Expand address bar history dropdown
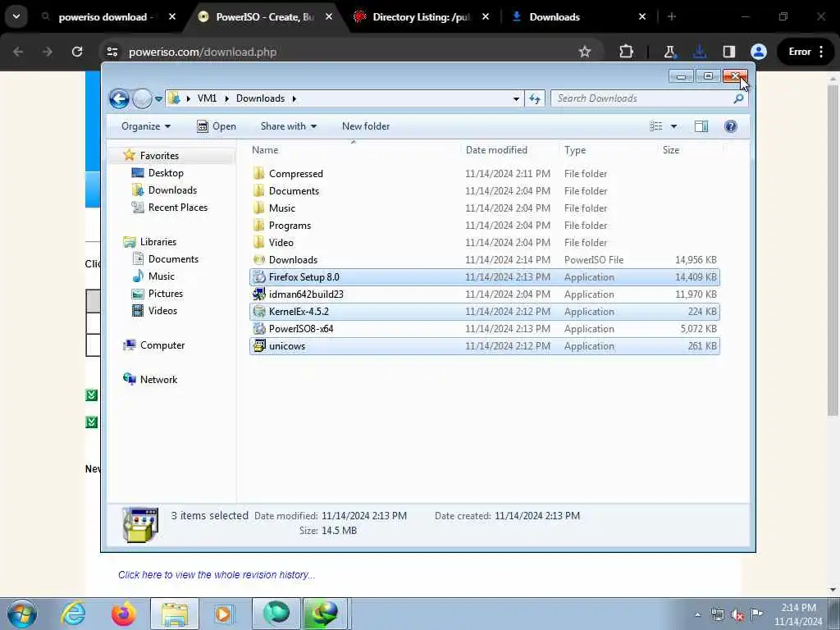Viewport: 840px width, 630px height. (516, 98)
